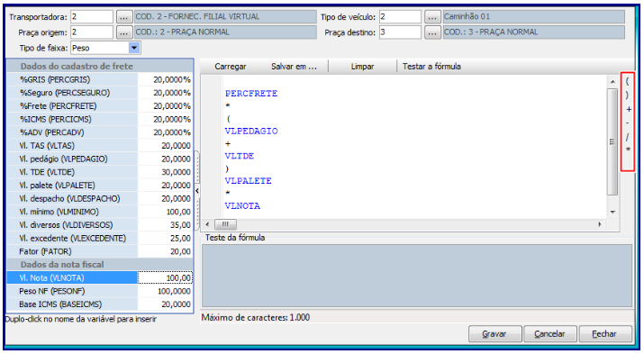Select Vl. diversos (VLDIVERSOS) variable row
Screen dimensions: 644x354
(x=99, y=225)
